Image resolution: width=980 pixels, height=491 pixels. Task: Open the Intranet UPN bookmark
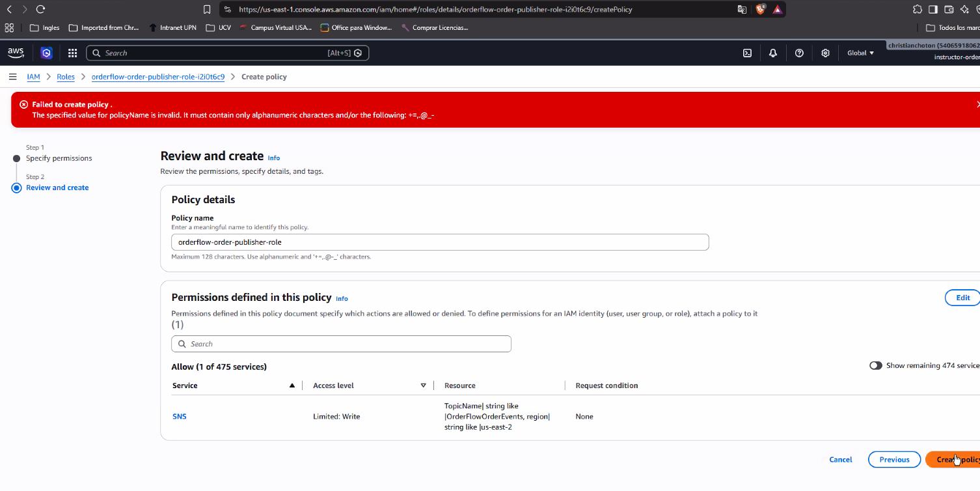click(172, 28)
